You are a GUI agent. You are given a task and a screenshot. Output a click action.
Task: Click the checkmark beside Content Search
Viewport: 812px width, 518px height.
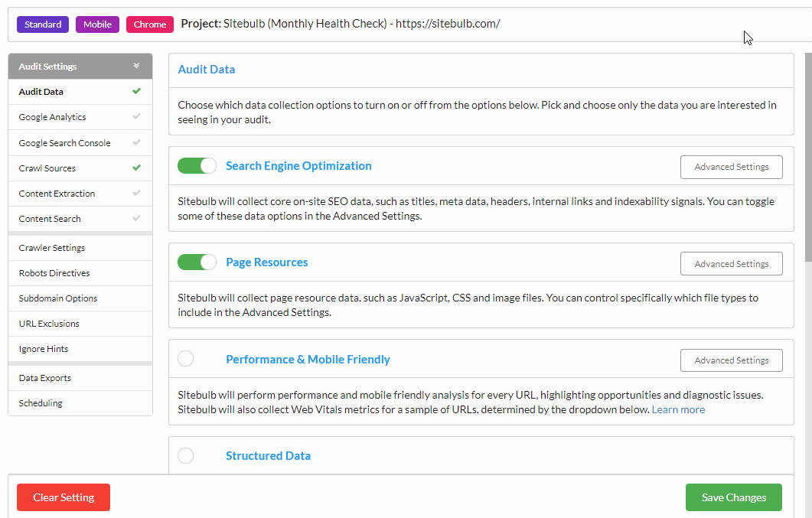pos(136,218)
